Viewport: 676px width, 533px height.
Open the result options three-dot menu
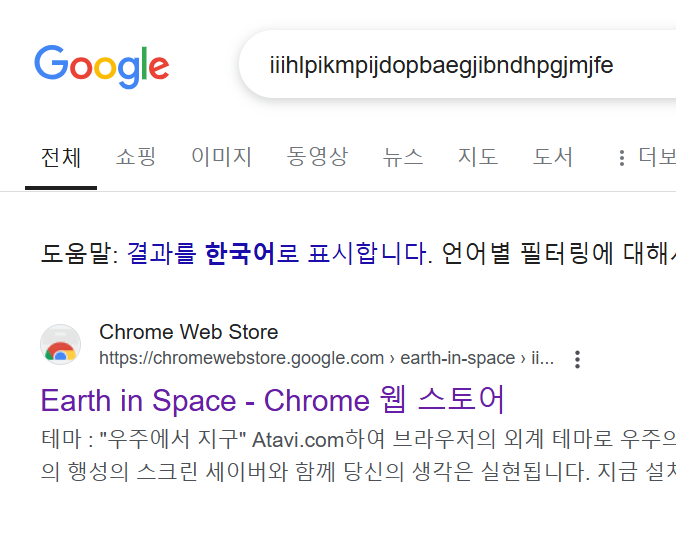(x=577, y=359)
